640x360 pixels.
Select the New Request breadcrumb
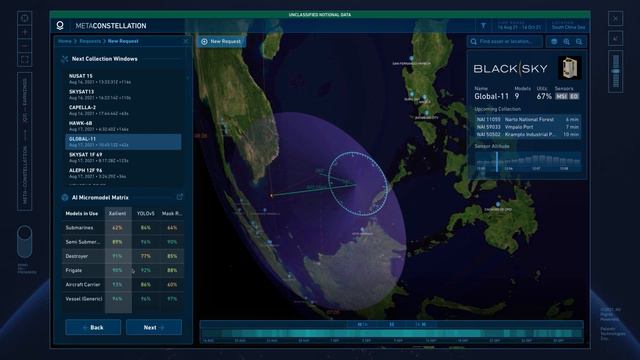123,41
